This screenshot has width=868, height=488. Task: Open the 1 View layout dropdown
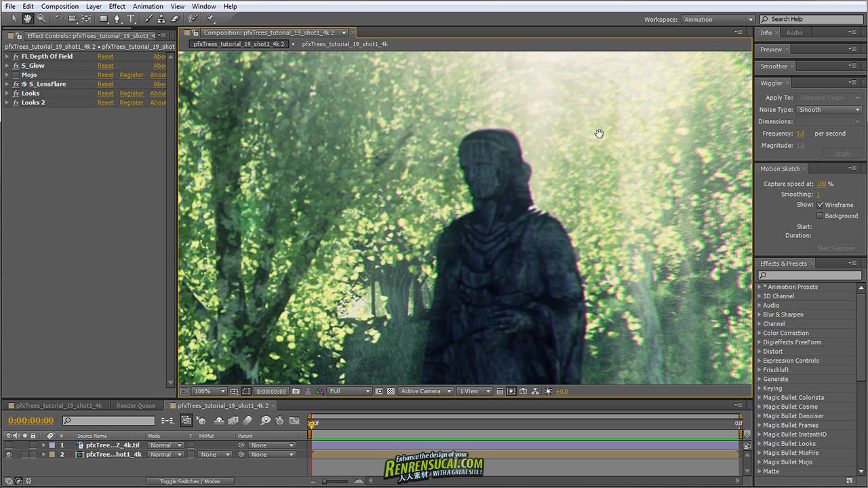[x=475, y=391]
